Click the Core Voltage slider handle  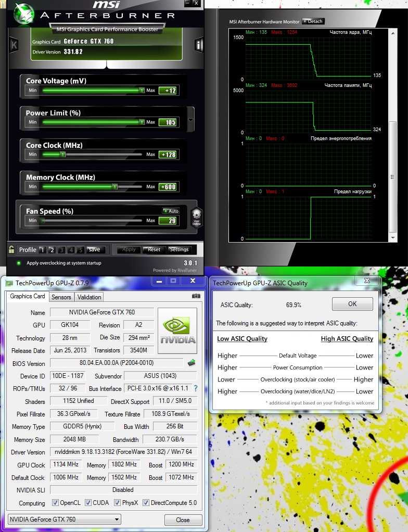[142, 90]
